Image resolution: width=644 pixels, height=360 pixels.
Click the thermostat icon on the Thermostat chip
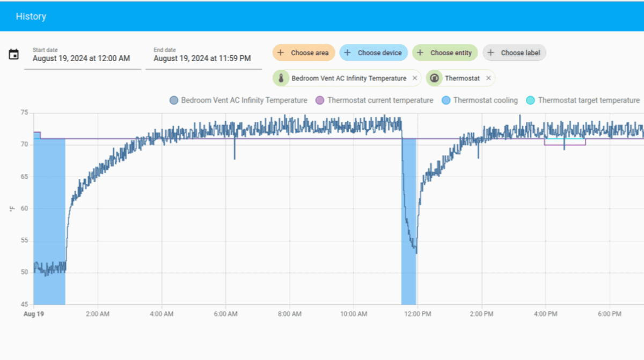point(435,78)
